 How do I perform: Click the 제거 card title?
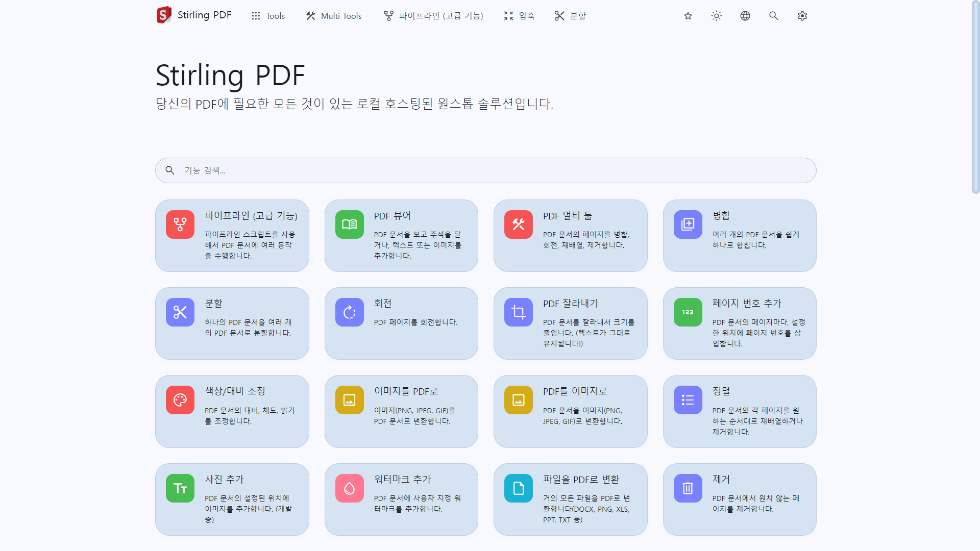(721, 480)
